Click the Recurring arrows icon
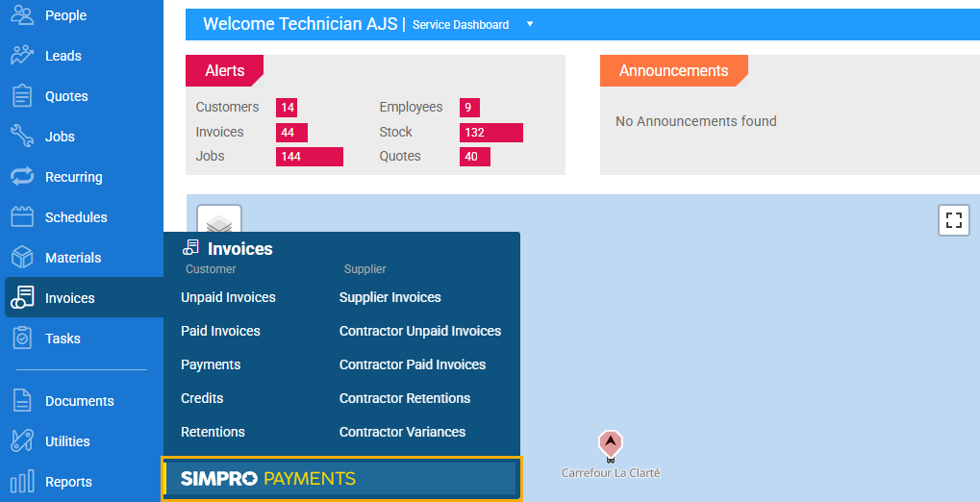This screenshot has width=980, height=502. 22,177
